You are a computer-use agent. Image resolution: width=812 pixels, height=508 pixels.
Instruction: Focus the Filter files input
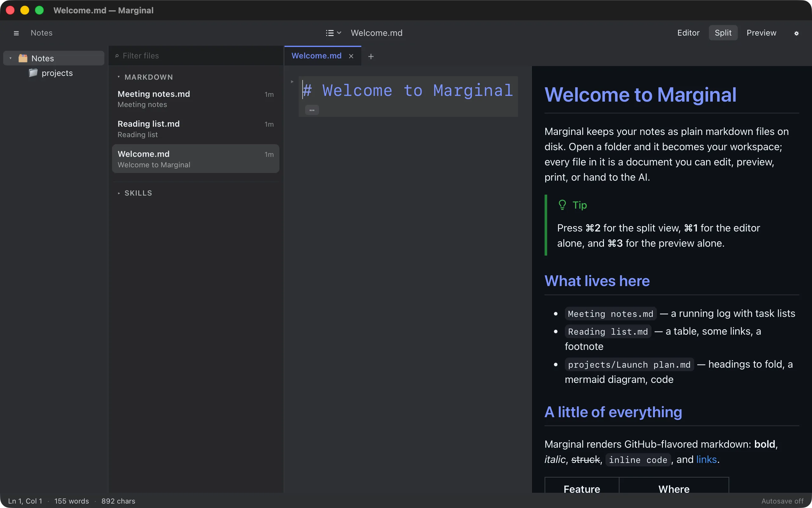click(196, 56)
